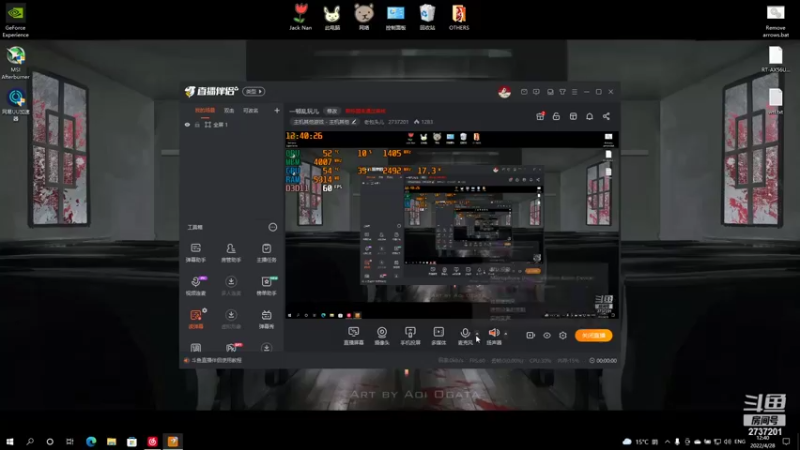This screenshot has height=450, width=800.
Task: Click the share icon in room header
Action: tap(606, 116)
